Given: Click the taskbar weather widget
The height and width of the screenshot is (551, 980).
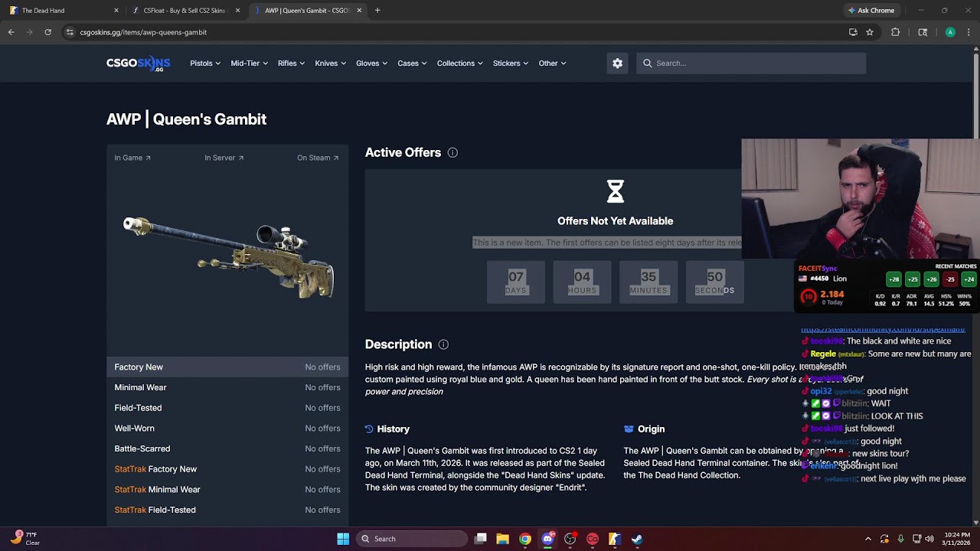Looking at the screenshot, I should click(24, 539).
